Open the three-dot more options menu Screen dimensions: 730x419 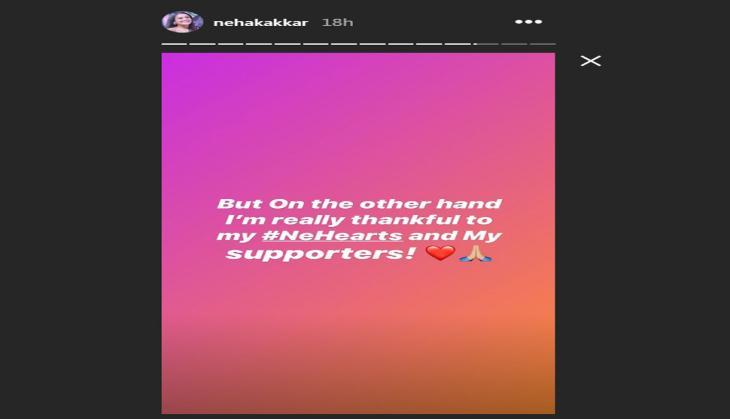(528, 22)
